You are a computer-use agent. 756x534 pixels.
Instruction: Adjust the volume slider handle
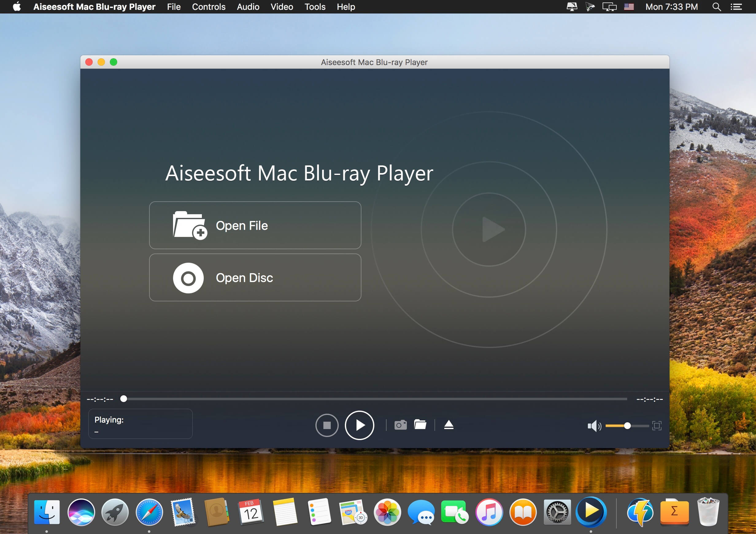point(627,425)
